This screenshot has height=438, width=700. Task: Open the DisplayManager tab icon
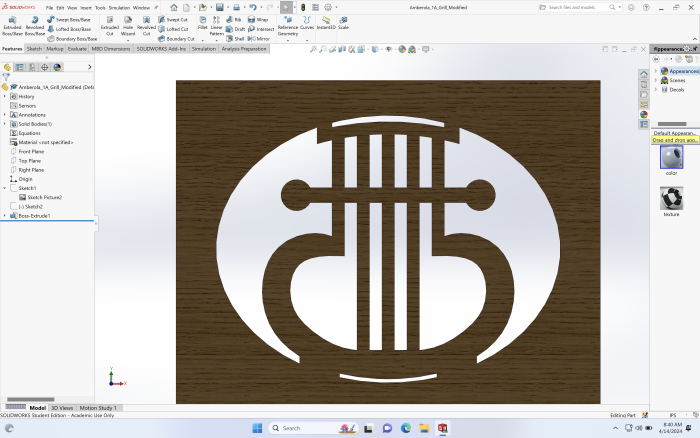click(57, 67)
